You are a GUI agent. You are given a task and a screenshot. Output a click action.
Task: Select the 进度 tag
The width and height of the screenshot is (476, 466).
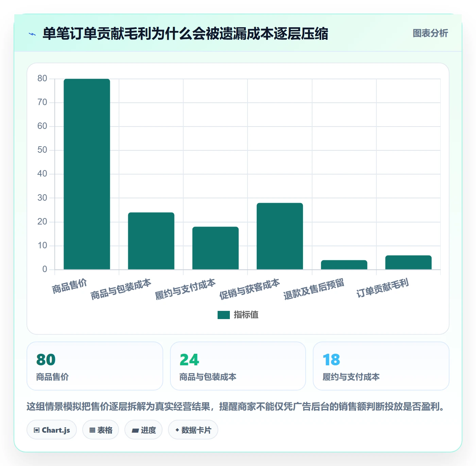point(143,430)
